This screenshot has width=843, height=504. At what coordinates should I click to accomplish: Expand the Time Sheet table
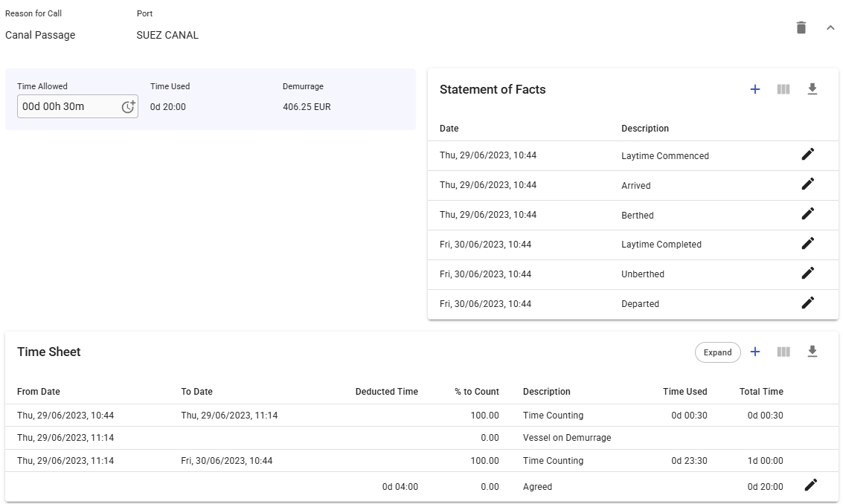[x=717, y=352]
